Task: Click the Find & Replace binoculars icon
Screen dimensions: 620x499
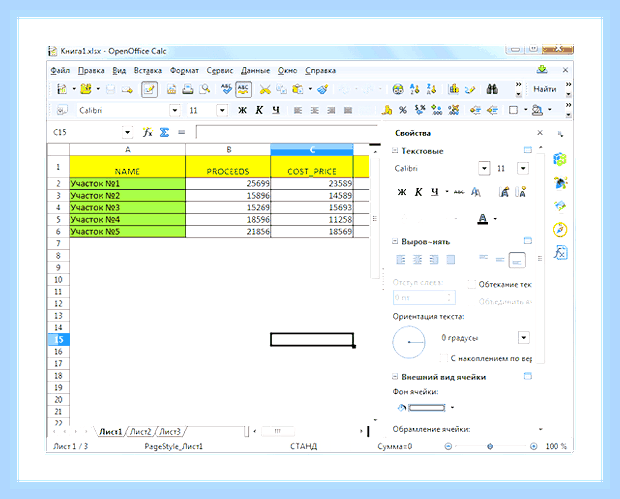Action: pyautogui.click(x=492, y=89)
